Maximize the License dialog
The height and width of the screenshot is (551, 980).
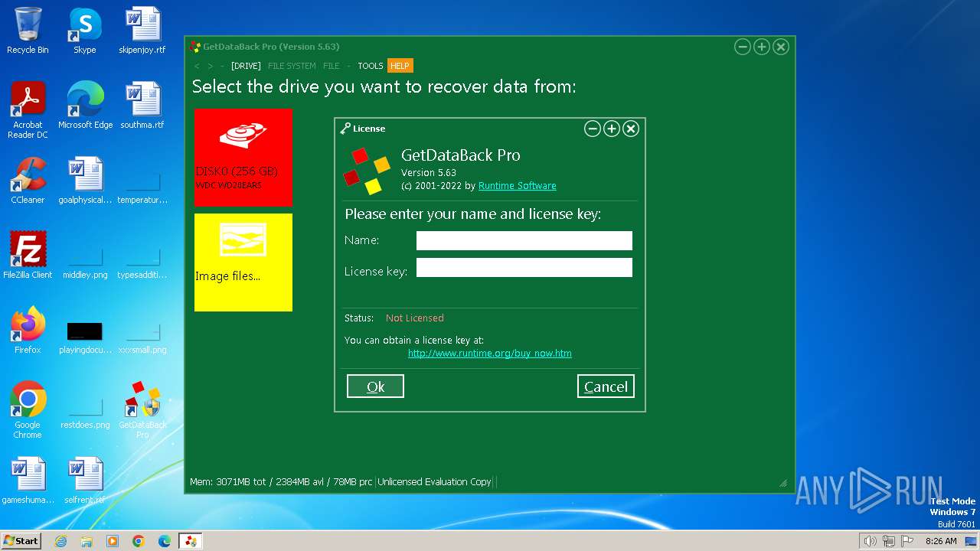611,129
